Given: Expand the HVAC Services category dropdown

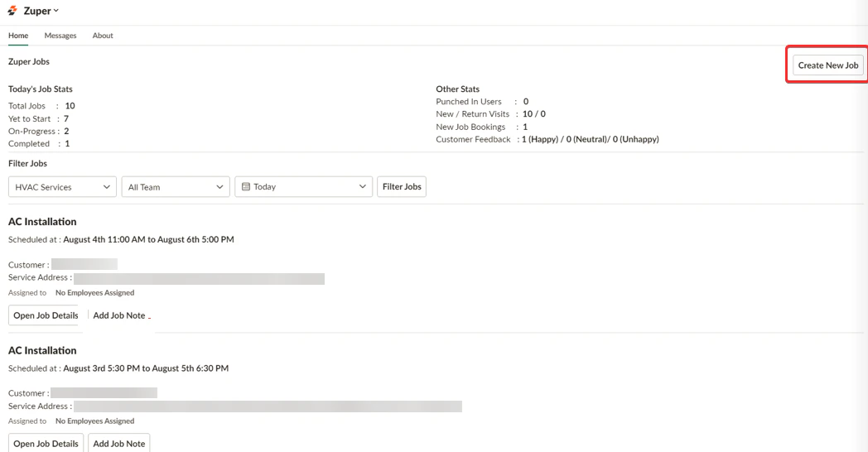Looking at the screenshot, I should [62, 187].
